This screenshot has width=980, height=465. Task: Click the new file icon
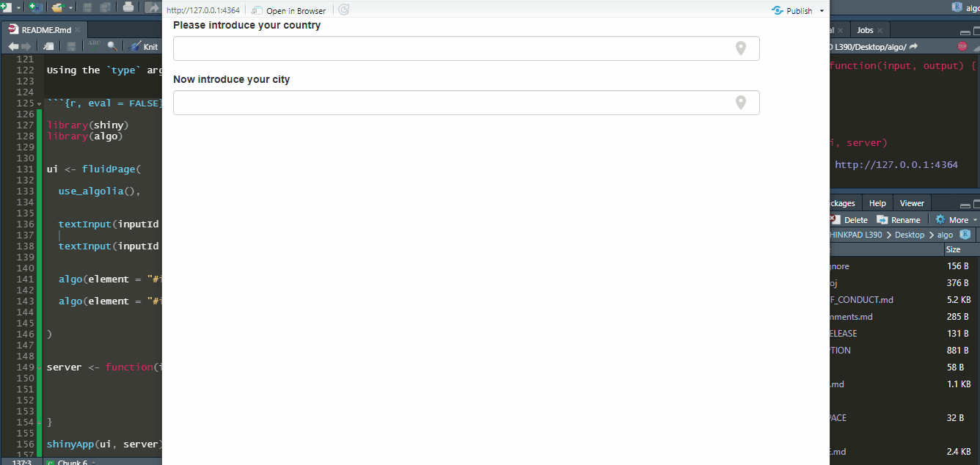point(6,7)
